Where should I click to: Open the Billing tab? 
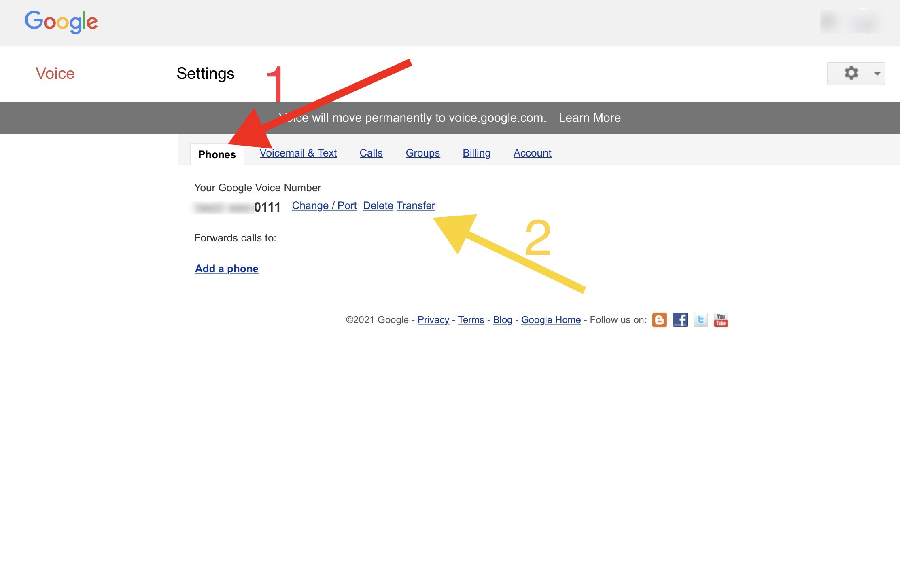476,153
